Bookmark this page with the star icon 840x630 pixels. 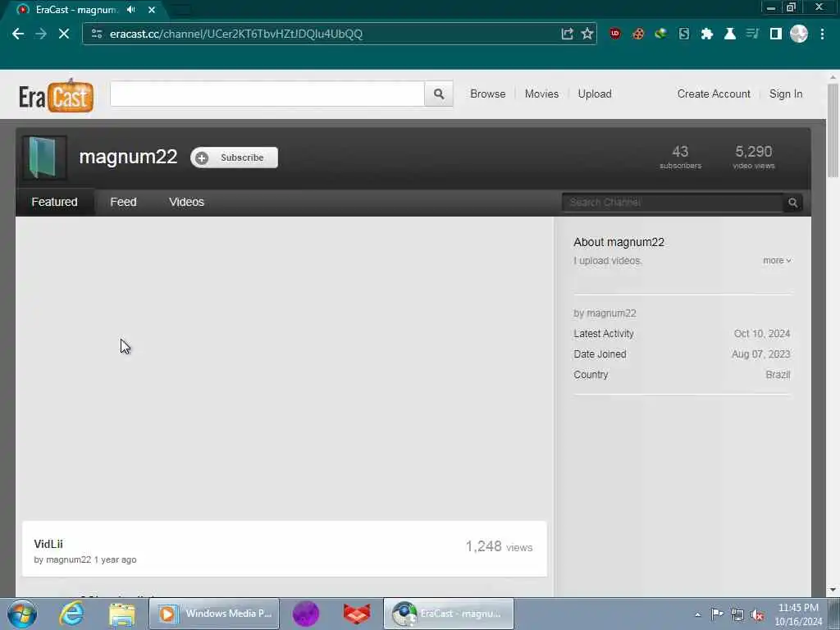(x=587, y=34)
